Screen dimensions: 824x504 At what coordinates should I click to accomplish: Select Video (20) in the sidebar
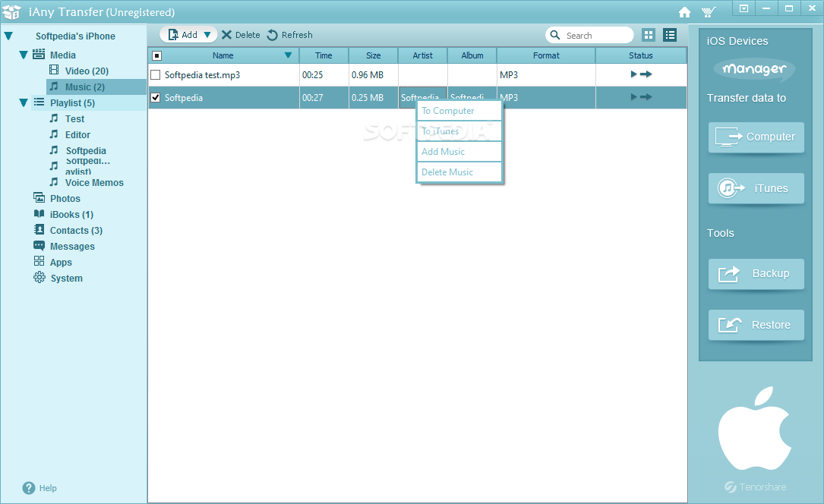[x=87, y=71]
